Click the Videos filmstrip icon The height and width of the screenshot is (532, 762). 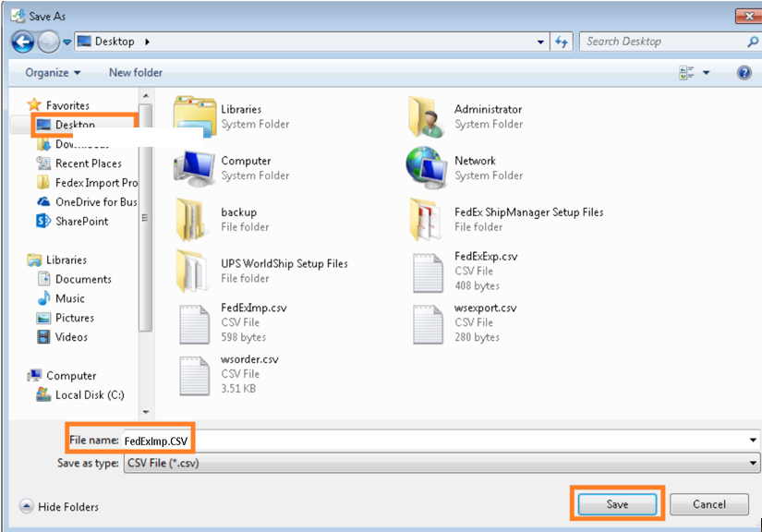[x=43, y=337]
